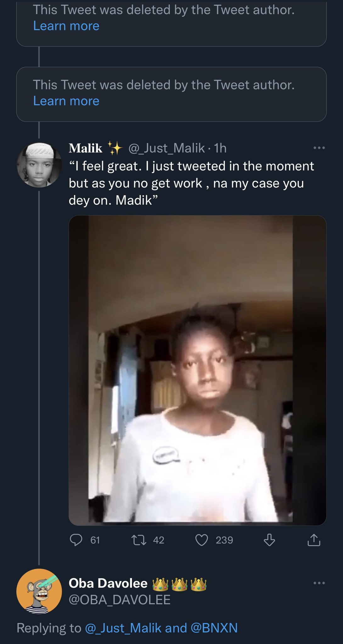This screenshot has width=343, height=644.
Task: Open the @OBA_DAVOLEE handle
Action: [120, 600]
